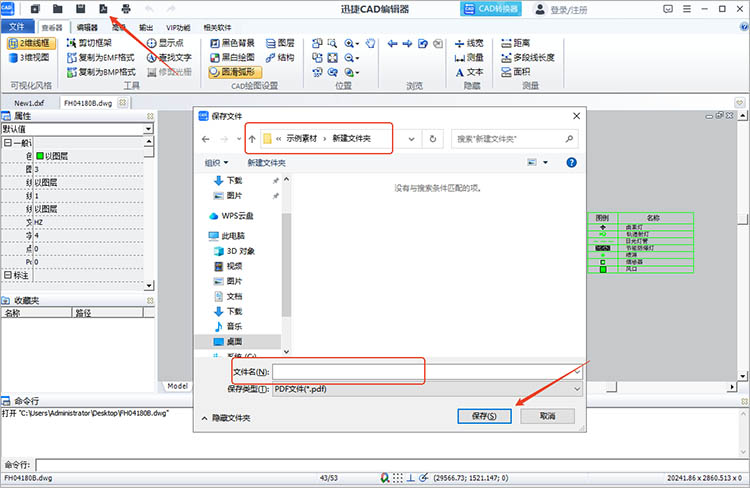The height and width of the screenshot is (488, 750).
Task: Open the zoom in dropdown arrow
Action: [x=357, y=44]
